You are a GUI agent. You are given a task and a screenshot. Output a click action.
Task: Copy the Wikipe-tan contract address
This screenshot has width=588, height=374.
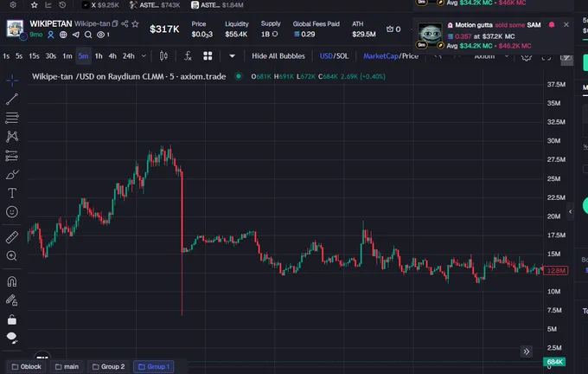[x=115, y=23]
